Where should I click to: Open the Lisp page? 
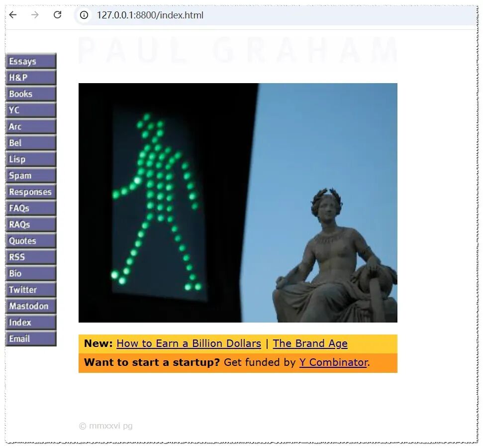pyautogui.click(x=31, y=159)
